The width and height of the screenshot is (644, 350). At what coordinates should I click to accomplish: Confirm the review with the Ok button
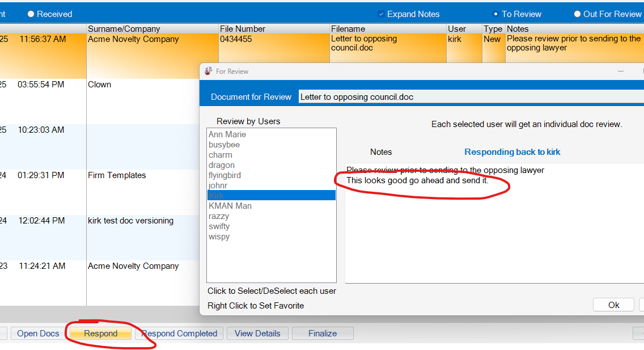[x=613, y=305]
